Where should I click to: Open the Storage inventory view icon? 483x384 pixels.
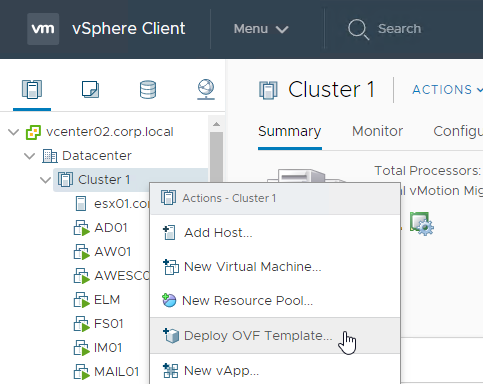click(148, 89)
